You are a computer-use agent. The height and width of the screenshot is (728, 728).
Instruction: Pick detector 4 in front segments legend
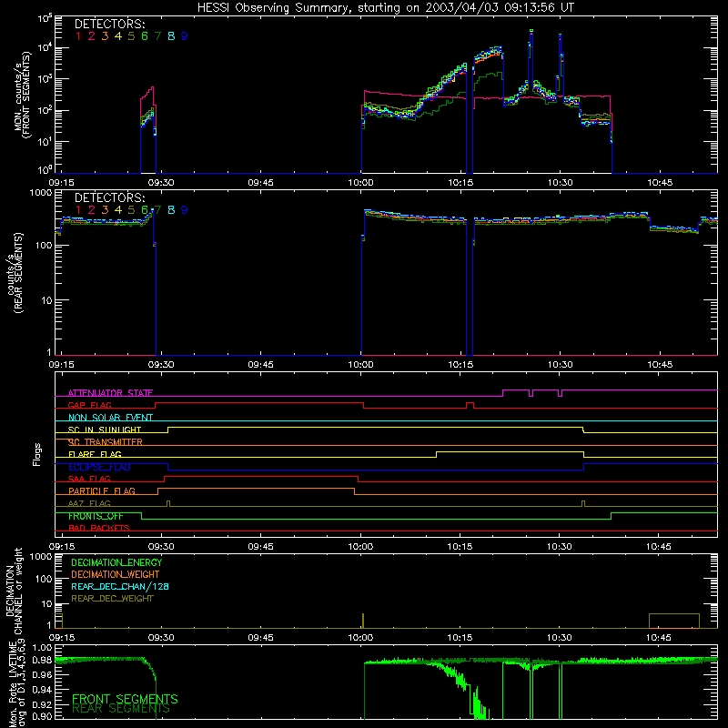118,36
